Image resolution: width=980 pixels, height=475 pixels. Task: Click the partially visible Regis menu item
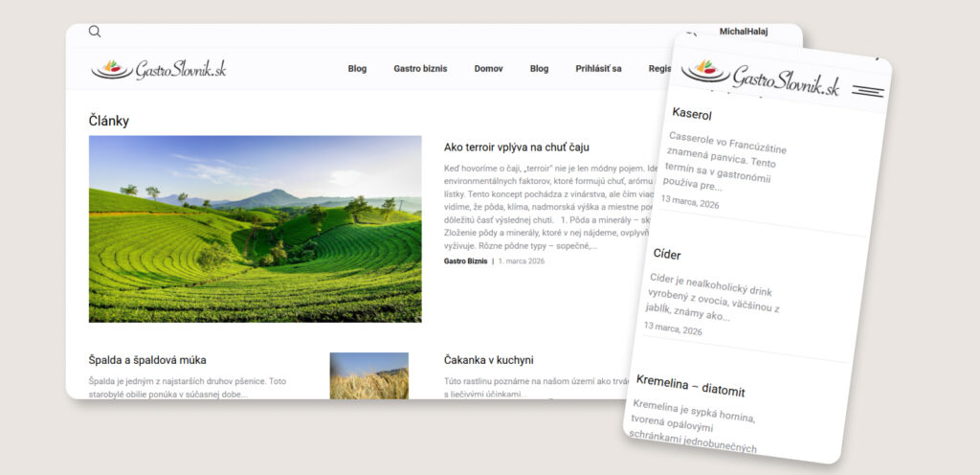coord(658,69)
